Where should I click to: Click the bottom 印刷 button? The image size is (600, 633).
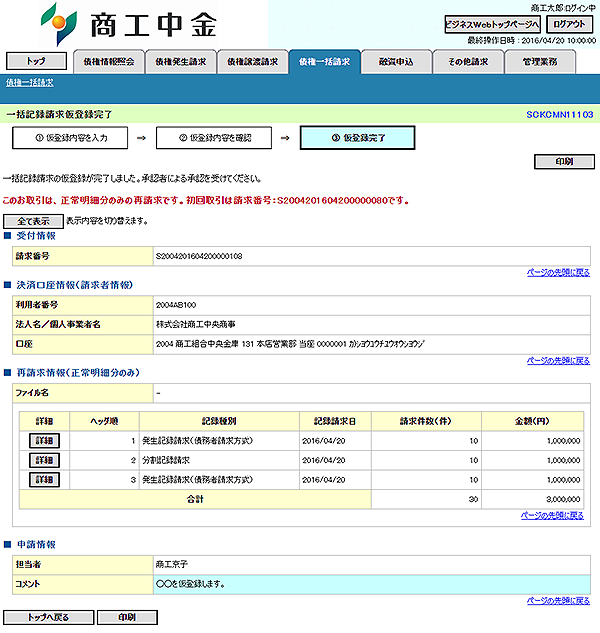coord(127,617)
